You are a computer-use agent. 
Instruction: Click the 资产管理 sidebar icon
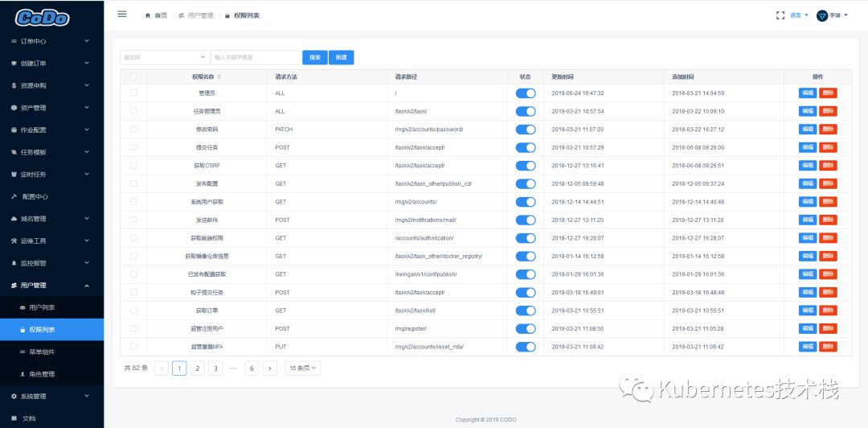[14, 108]
